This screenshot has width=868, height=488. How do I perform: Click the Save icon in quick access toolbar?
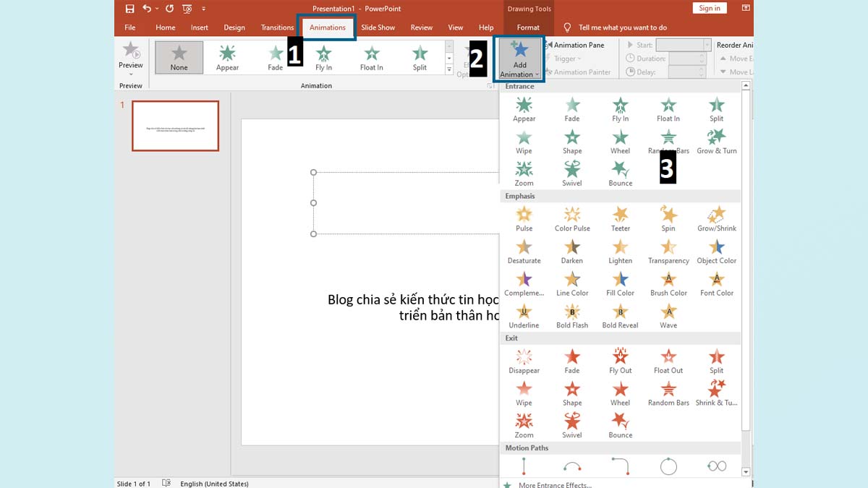[129, 8]
